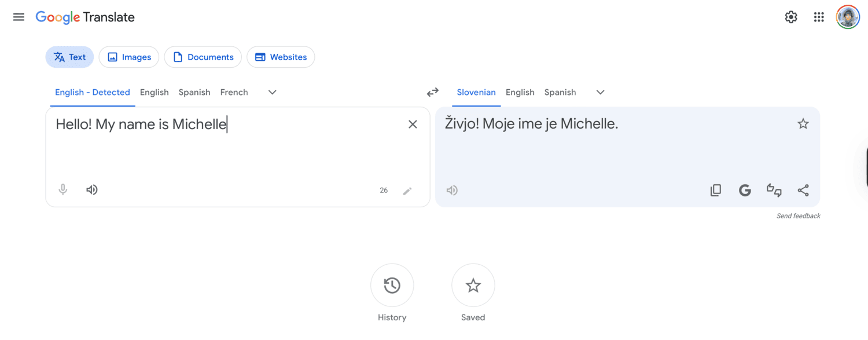Choose Spanish as source language
This screenshot has height=340, width=868.
coord(194,92)
